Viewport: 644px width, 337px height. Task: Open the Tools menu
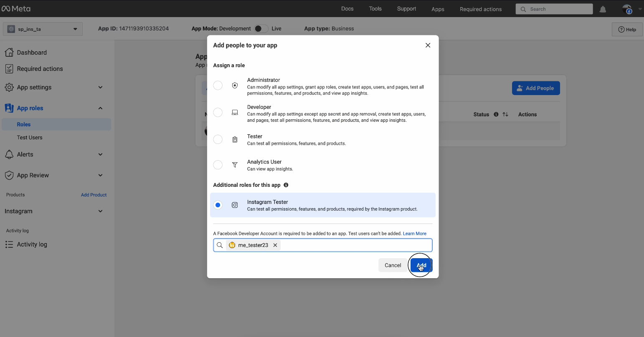[375, 8]
